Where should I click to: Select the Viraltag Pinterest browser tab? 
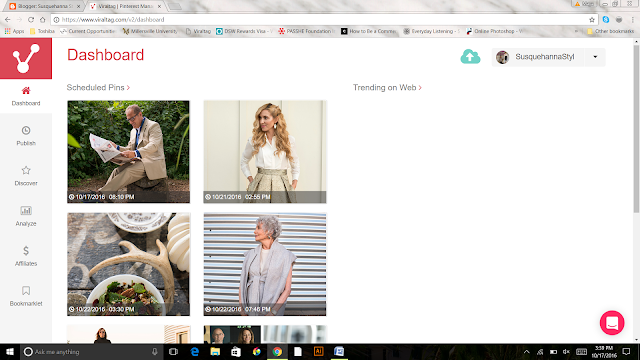[124, 6]
